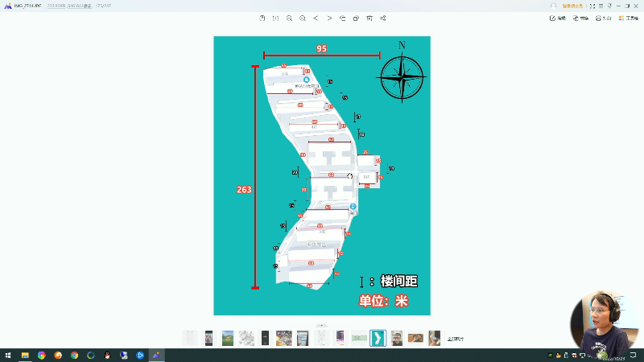
Task: Click the 95 width label on the image
Action: point(321,48)
